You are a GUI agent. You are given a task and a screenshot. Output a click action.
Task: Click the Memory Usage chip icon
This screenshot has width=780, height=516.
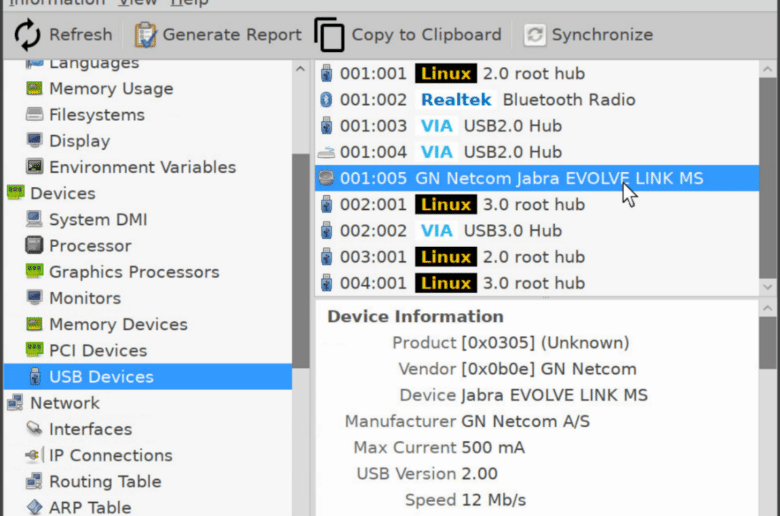pyautogui.click(x=34, y=89)
